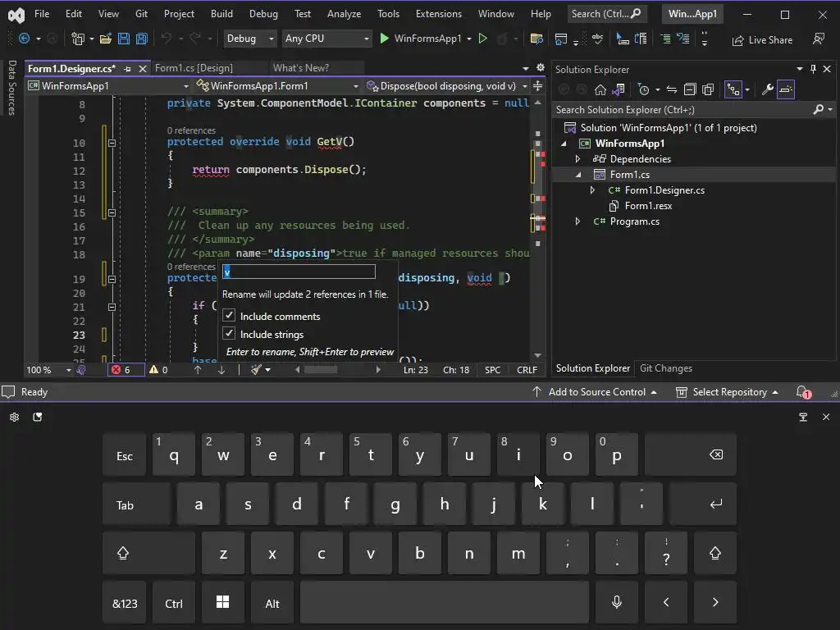840x630 pixels.
Task: Toggle auto-hide pin on Solution Explorer
Action: point(813,69)
